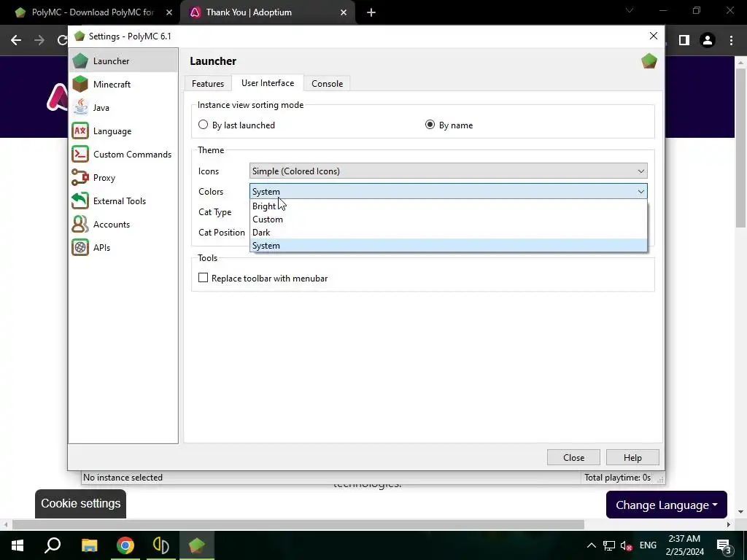Open Proxy settings page
This screenshot has width=747, height=560.
(123, 178)
